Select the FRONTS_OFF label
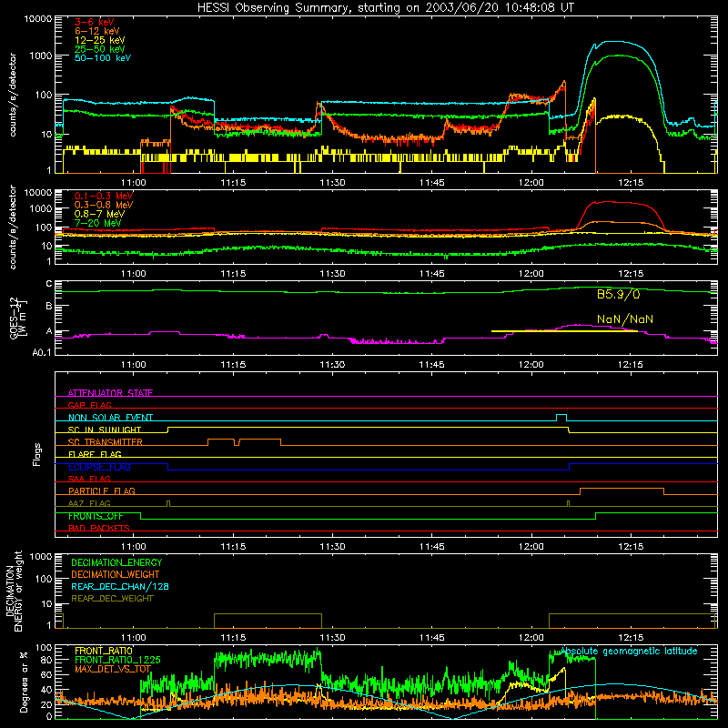The height and width of the screenshot is (728, 728). 96,516
